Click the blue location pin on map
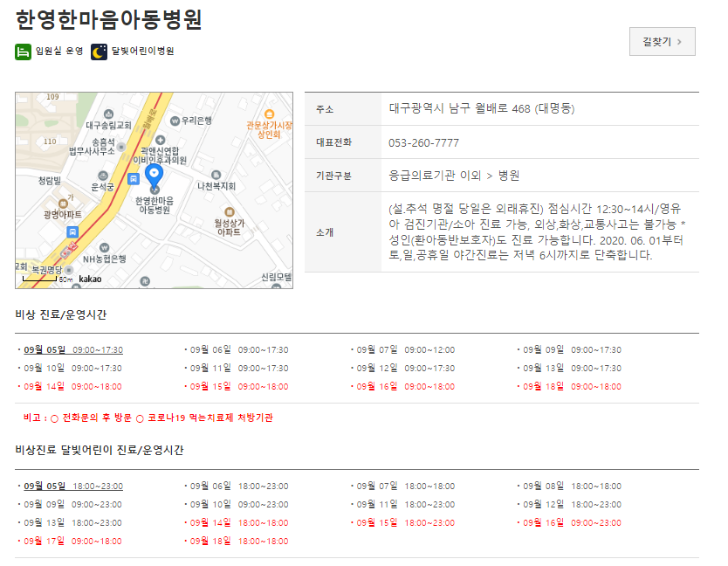Image resolution: width=728 pixels, height=566 pixels. 154,176
